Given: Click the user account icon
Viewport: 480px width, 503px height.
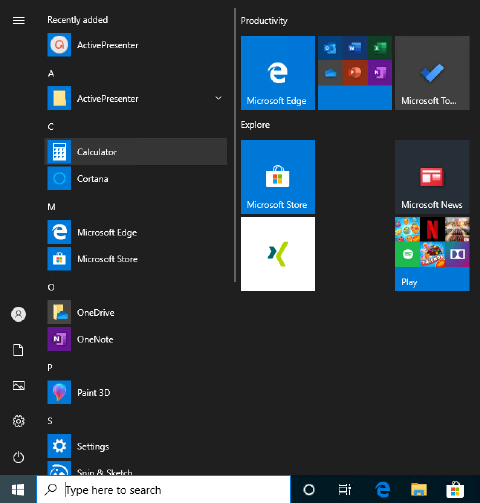Looking at the screenshot, I should pyautogui.click(x=19, y=314).
